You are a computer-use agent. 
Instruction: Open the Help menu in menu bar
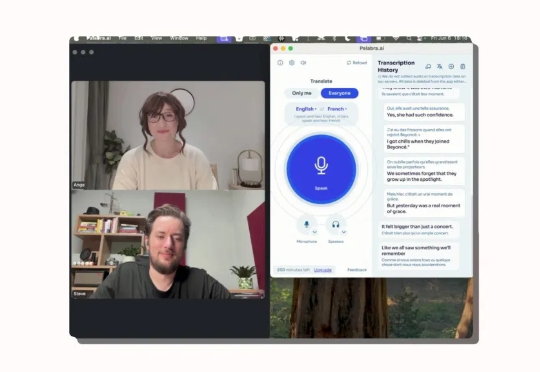click(x=201, y=38)
